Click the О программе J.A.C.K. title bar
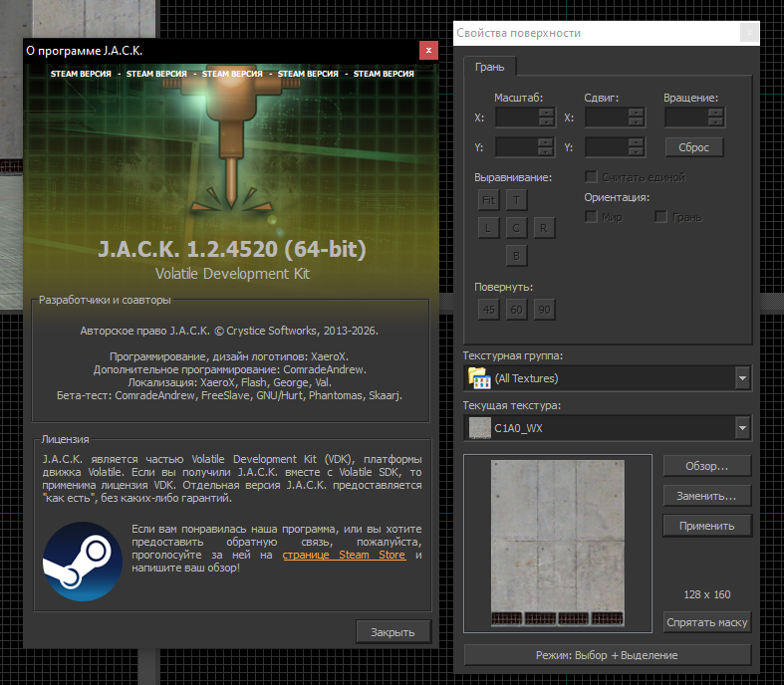Screen dimensions: 784x685 220,51
